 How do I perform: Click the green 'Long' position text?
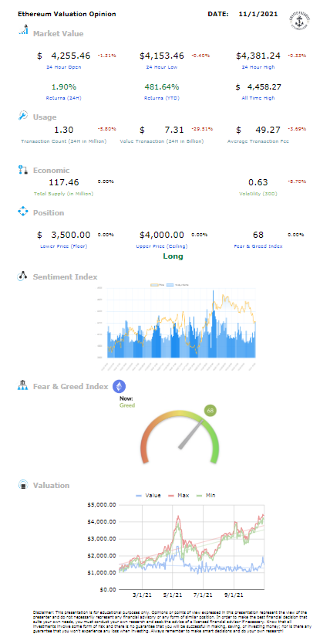[x=173, y=256]
